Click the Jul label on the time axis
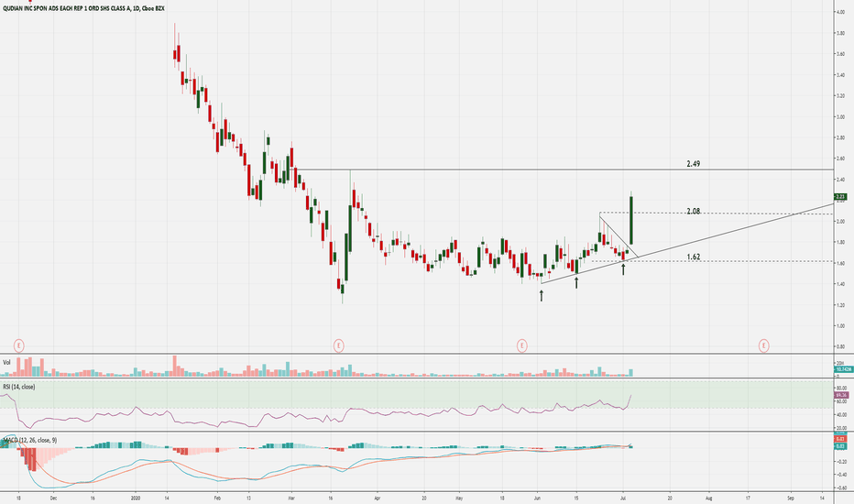 622,498
